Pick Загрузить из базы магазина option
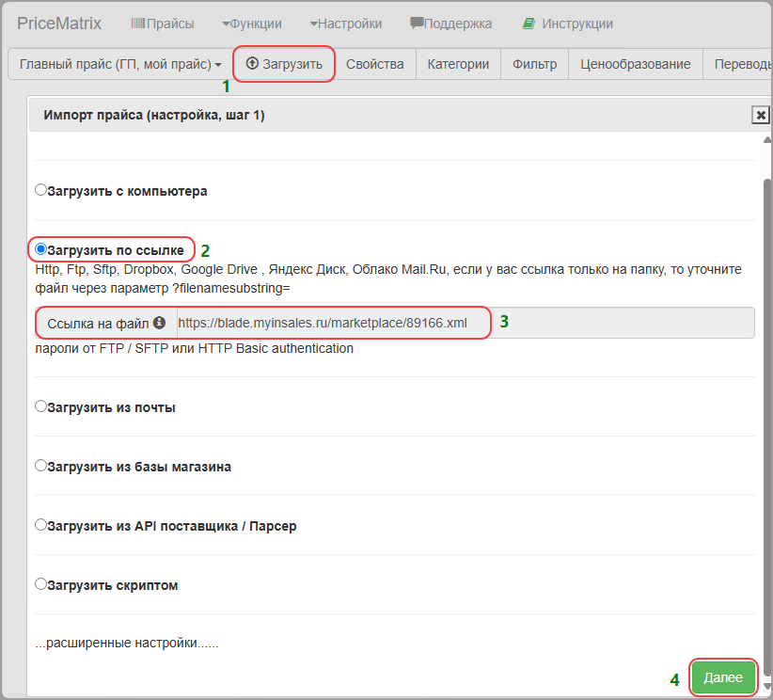Viewport: 773px width, 700px height. tap(41, 466)
